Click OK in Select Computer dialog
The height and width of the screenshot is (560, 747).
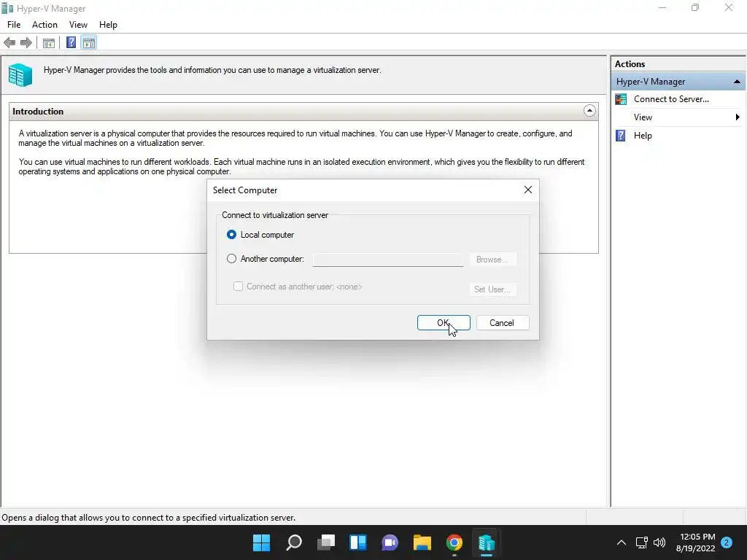click(x=444, y=323)
